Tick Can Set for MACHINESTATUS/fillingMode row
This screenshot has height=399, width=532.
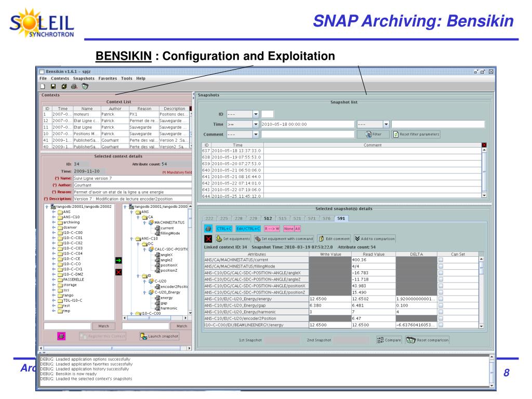click(x=441, y=267)
